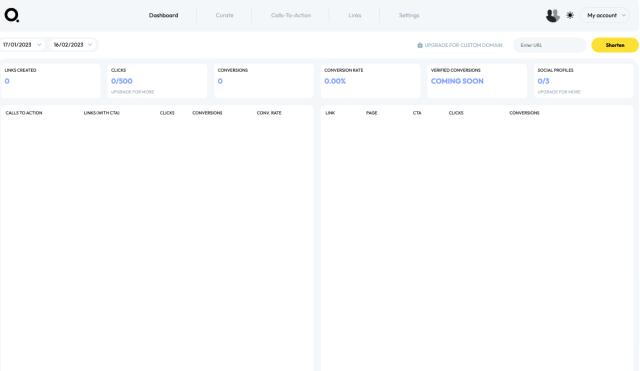The width and height of the screenshot is (640, 371).
Task: Expand the 16/02/2023 end date dropdown
Action: 73,45
